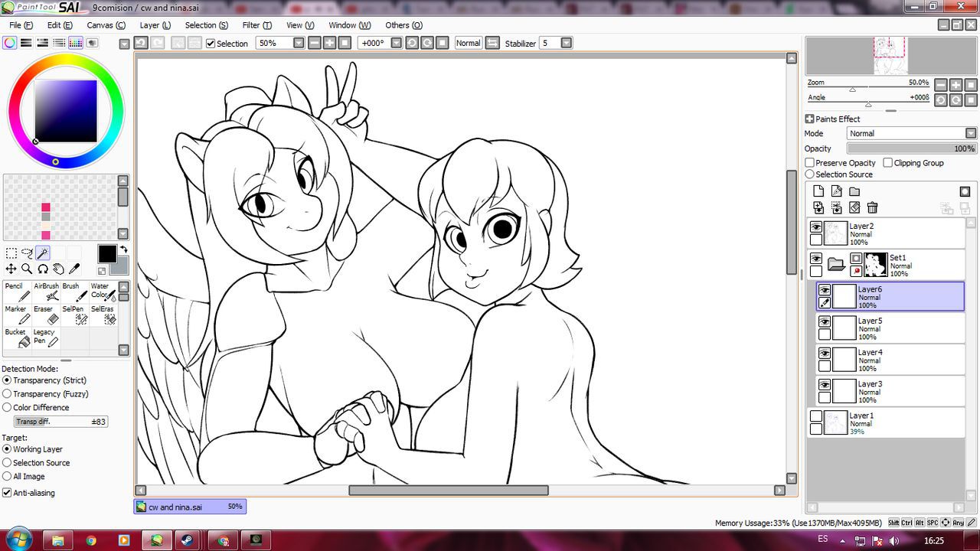Screen dimensions: 980x551
Task: Show the color swatches panel
Action: pyautogui.click(x=76, y=43)
